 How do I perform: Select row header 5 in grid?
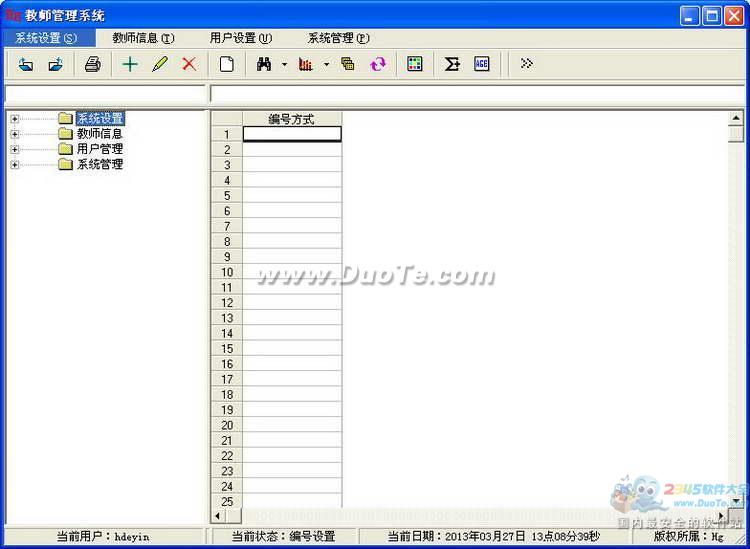[x=227, y=196]
